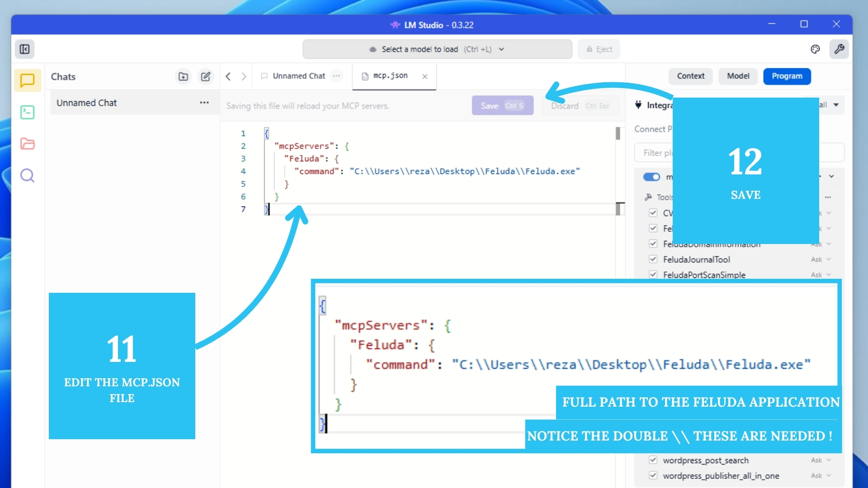This screenshot has width=868, height=488.
Task: Open the Tools section ellipsis menu
Action: tap(828, 197)
